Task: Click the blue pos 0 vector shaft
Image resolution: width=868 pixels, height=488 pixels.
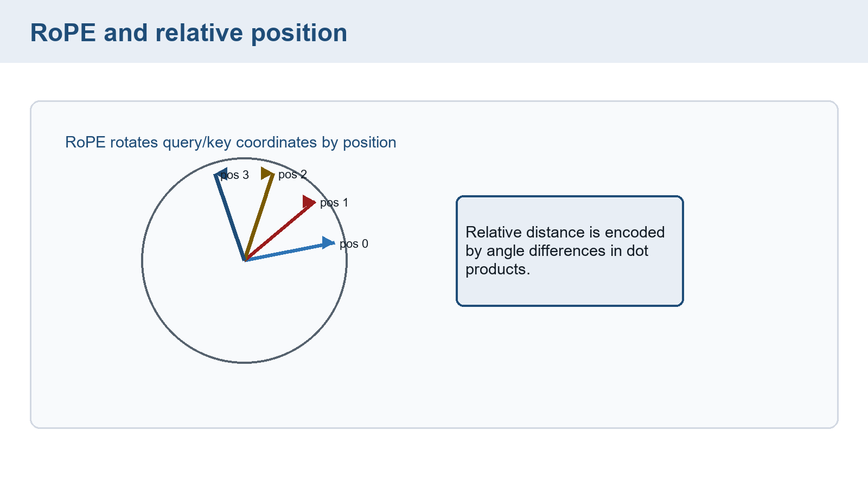Action: [x=285, y=252]
